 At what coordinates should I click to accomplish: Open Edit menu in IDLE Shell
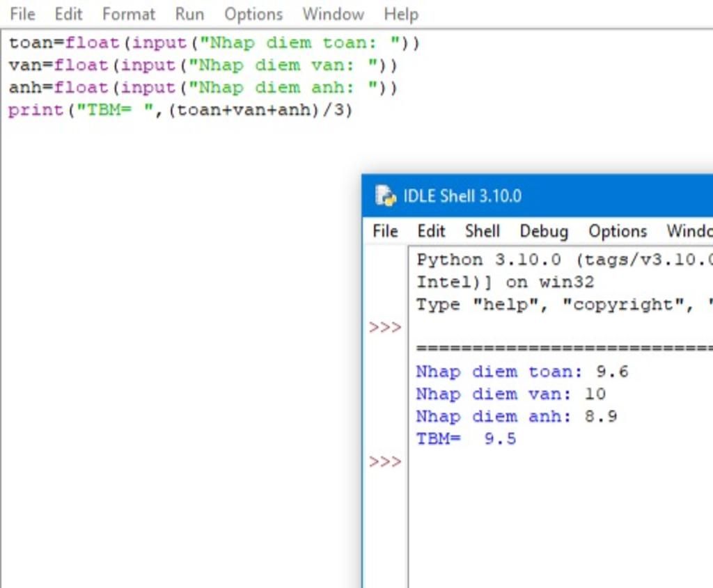(x=431, y=231)
